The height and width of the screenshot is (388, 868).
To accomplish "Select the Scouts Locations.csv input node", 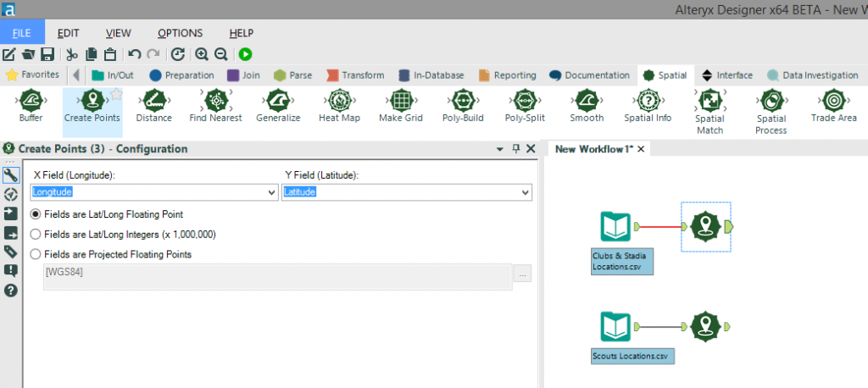I will coord(615,326).
